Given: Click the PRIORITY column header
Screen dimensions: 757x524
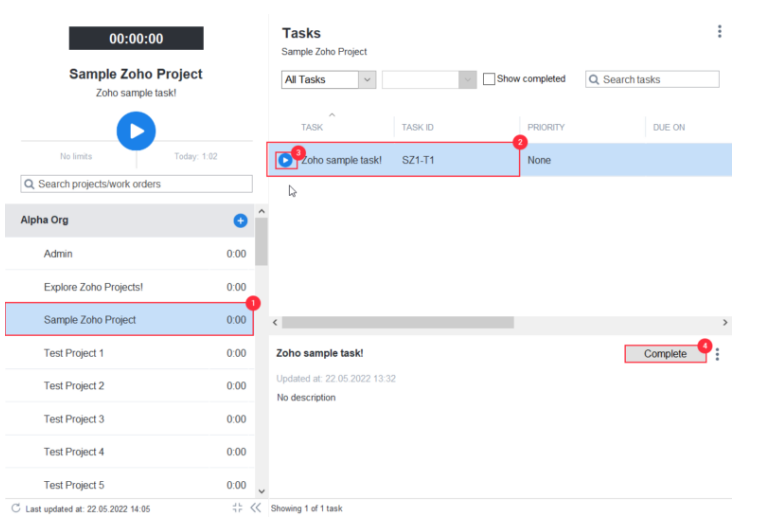Looking at the screenshot, I should [x=546, y=127].
